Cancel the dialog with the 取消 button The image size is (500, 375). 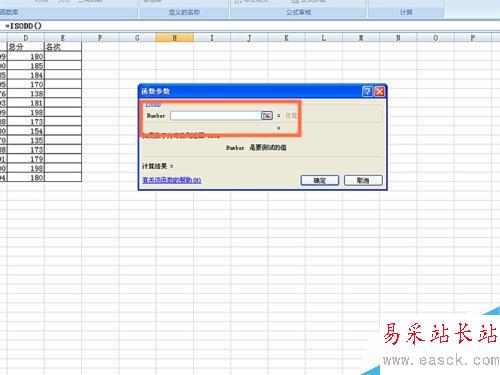363,180
